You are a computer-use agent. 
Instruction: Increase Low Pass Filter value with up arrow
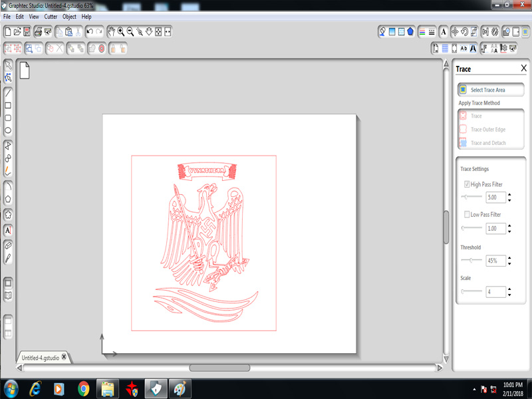(x=509, y=225)
